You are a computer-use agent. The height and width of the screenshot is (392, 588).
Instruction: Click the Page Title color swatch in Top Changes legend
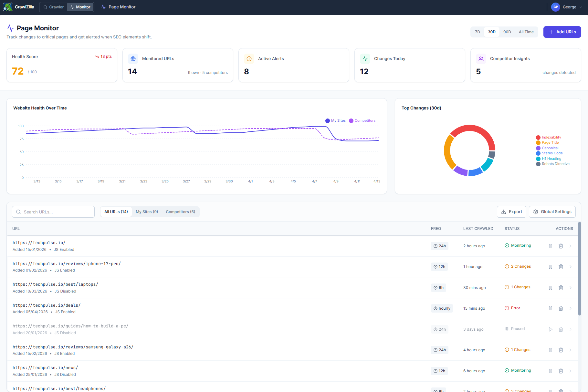[x=538, y=142]
